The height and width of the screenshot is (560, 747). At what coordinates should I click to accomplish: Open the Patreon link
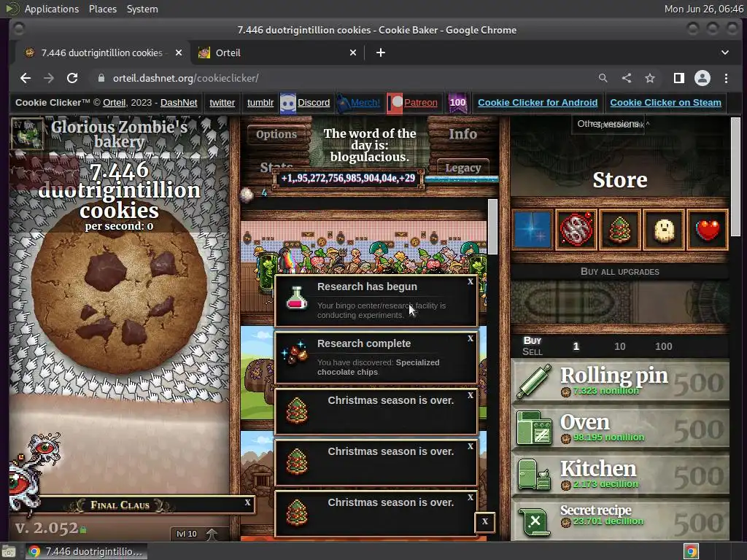point(420,102)
